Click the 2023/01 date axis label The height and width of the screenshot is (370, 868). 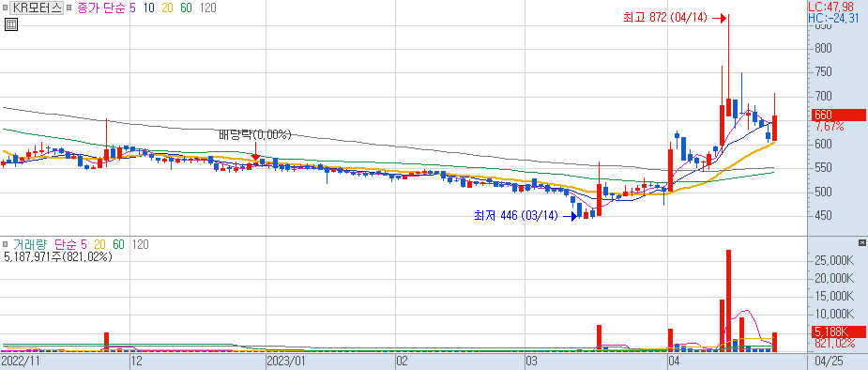tap(286, 362)
